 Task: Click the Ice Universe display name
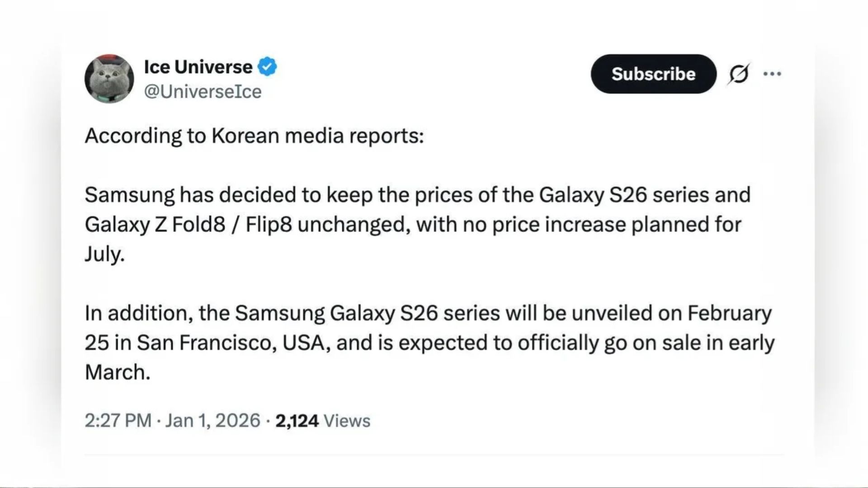(x=198, y=67)
